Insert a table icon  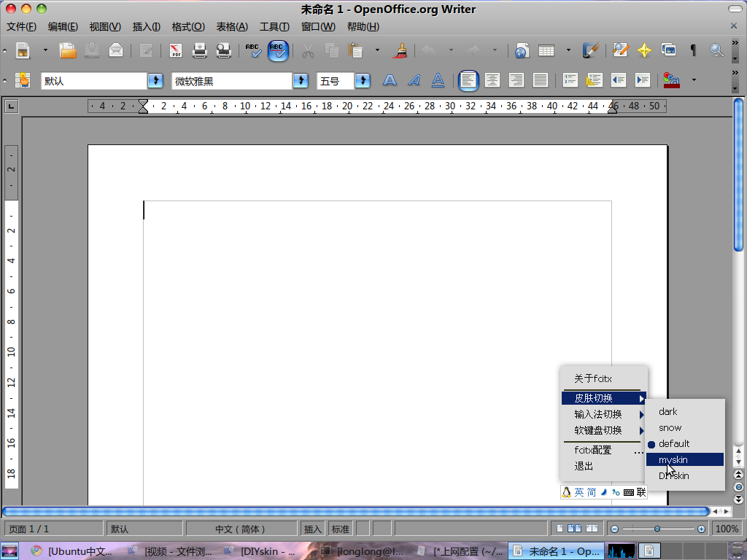click(546, 50)
